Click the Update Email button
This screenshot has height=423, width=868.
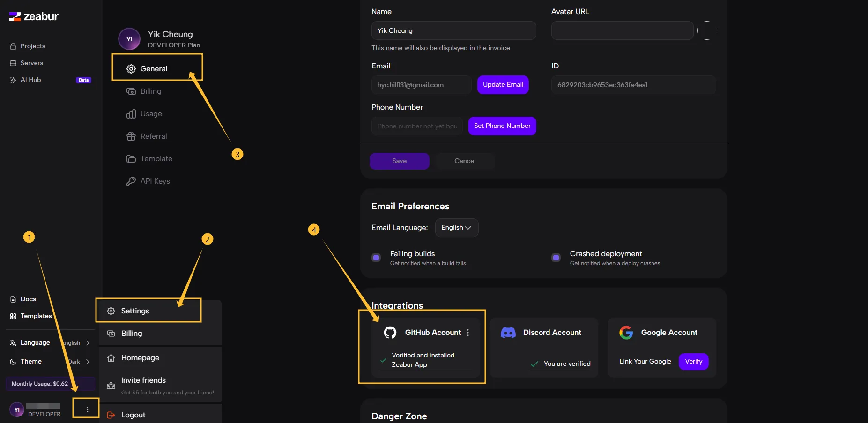[503, 85]
